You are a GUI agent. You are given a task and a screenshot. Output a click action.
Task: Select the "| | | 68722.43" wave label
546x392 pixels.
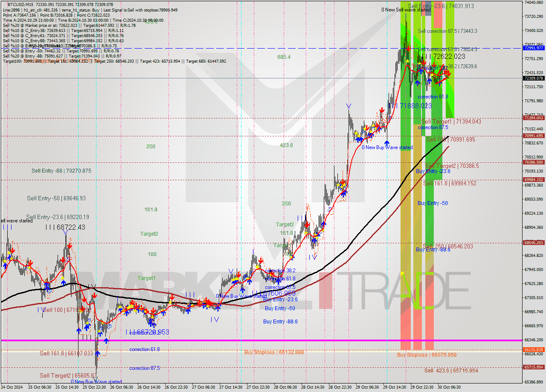[65, 228]
